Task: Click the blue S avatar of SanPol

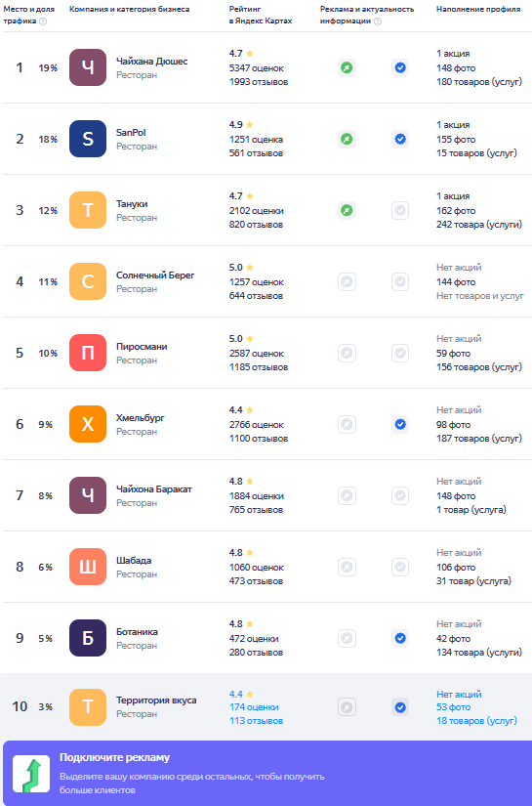Action: 88,140
